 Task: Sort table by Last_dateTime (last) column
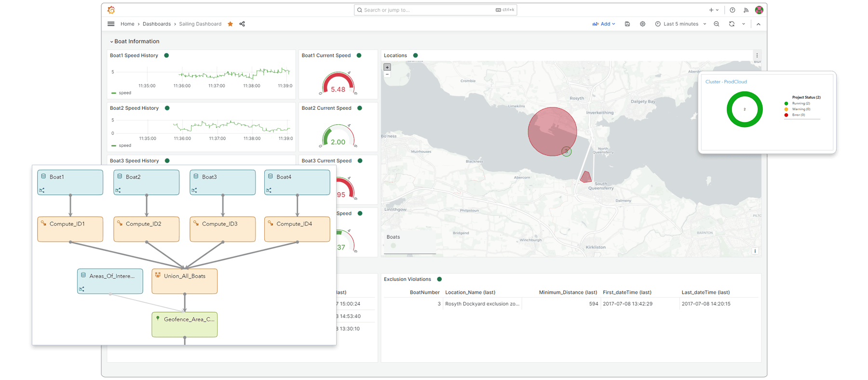pyautogui.click(x=705, y=292)
